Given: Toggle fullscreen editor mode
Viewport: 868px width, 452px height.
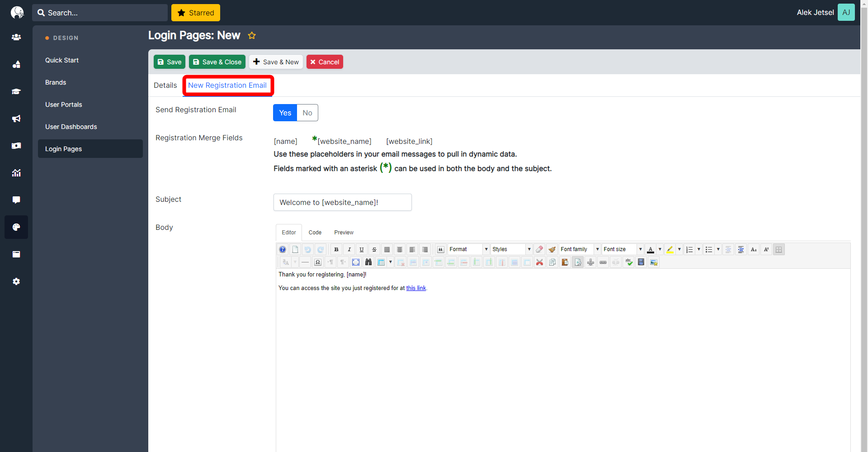Looking at the screenshot, I should [x=356, y=262].
